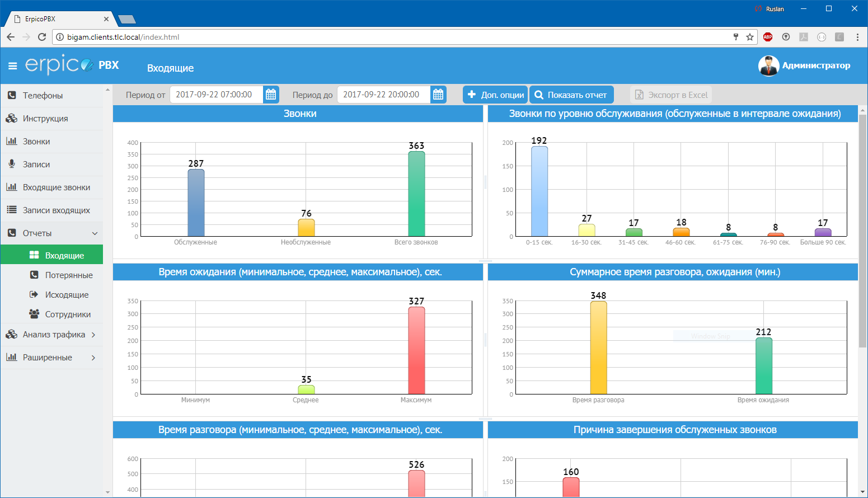
Task: Open calendar picker for Период до
Action: 438,95
